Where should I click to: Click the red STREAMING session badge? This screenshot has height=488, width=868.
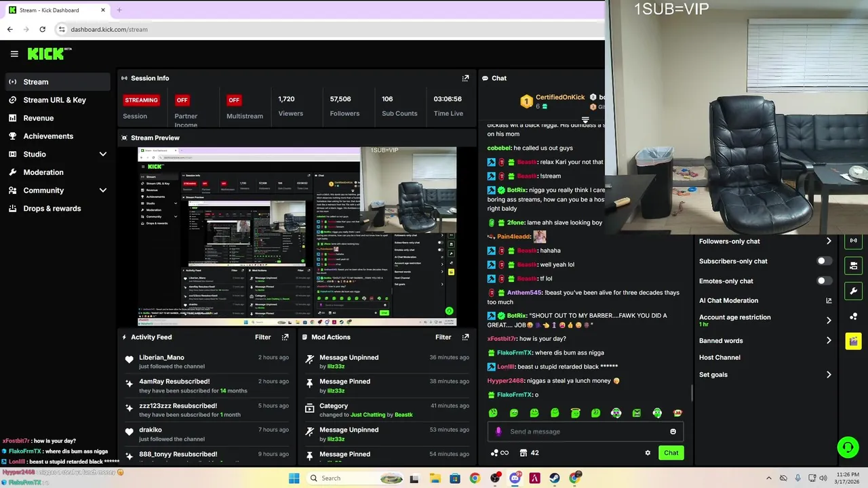(141, 100)
